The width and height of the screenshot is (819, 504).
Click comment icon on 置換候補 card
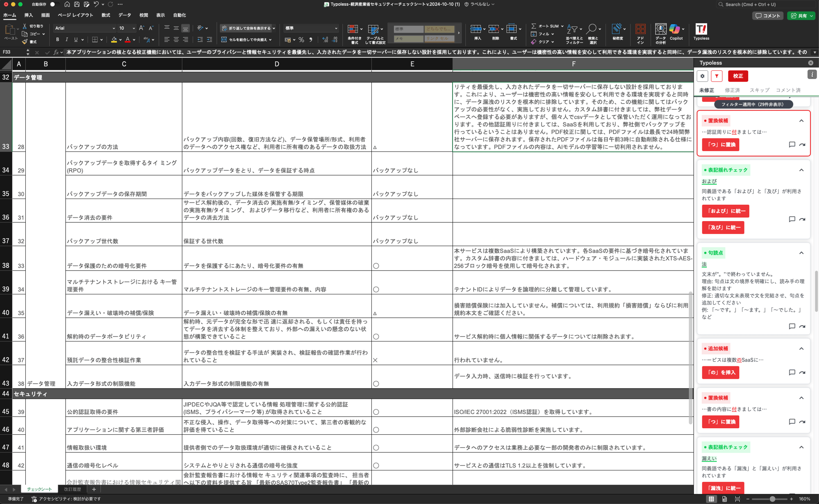pos(792,145)
